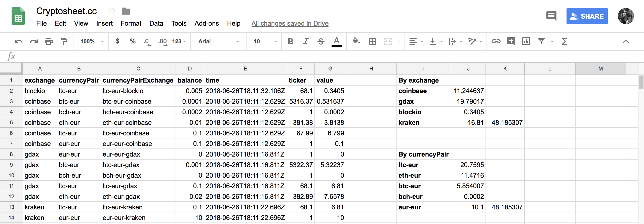Toggle bold formatting
644x224 pixels.
[x=291, y=41]
